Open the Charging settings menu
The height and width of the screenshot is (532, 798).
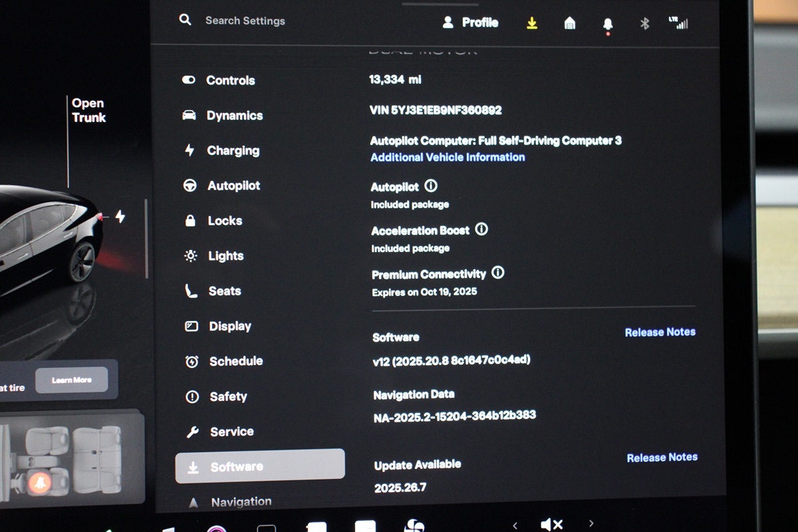click(233, 151)
